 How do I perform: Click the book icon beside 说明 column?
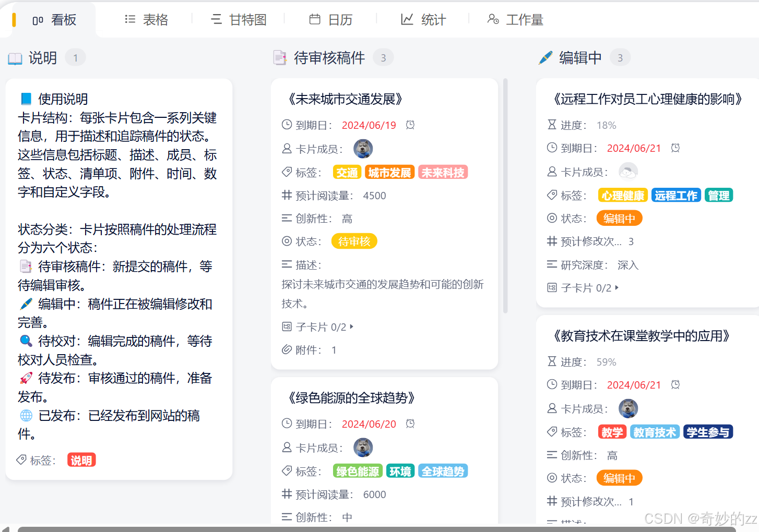pos(15,58)
